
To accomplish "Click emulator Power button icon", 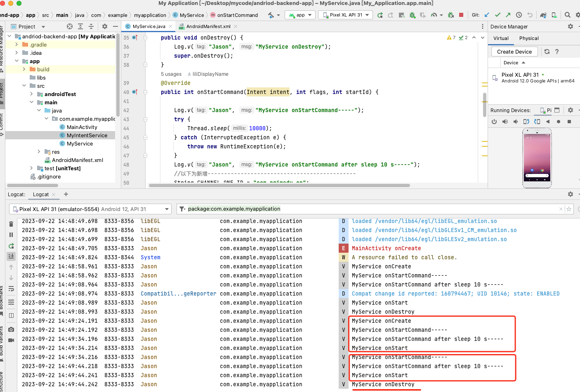I will tap(494, 122).
